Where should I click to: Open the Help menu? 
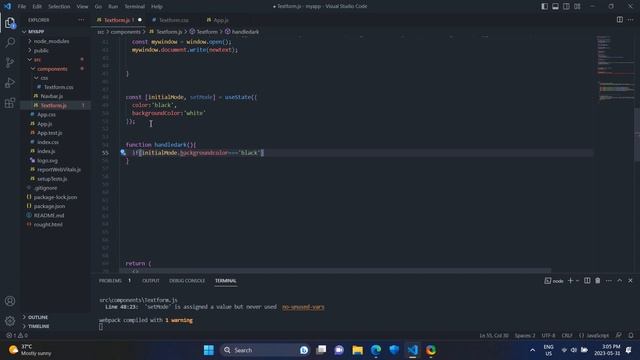[x=157, y=7]
